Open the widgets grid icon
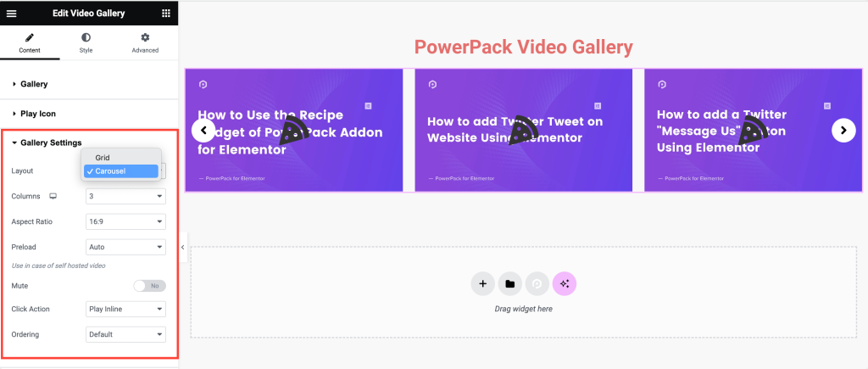This screenshot has width=868, height=369. [166, 14]
